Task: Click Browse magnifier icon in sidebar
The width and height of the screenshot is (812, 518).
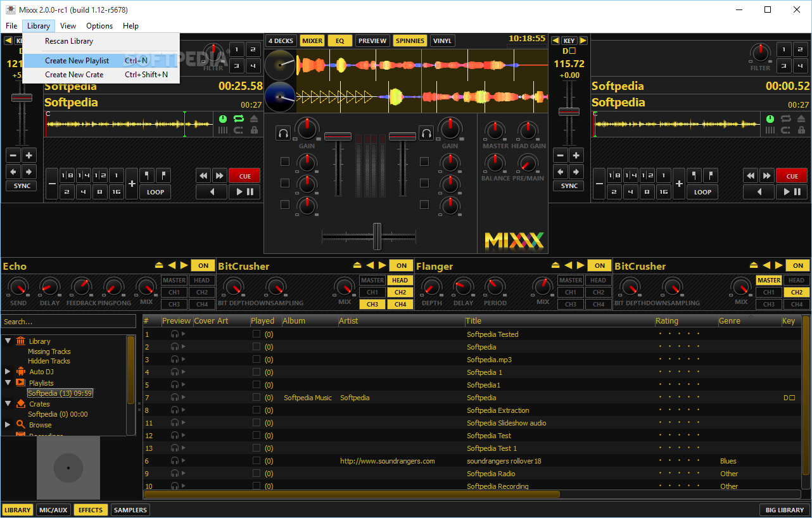Action: [21, 425]
